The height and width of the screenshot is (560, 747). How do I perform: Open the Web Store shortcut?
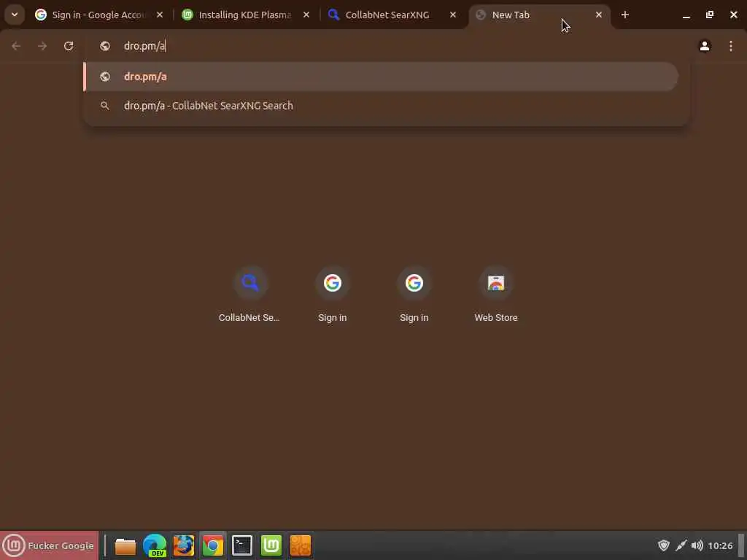(x=496, y=294)
